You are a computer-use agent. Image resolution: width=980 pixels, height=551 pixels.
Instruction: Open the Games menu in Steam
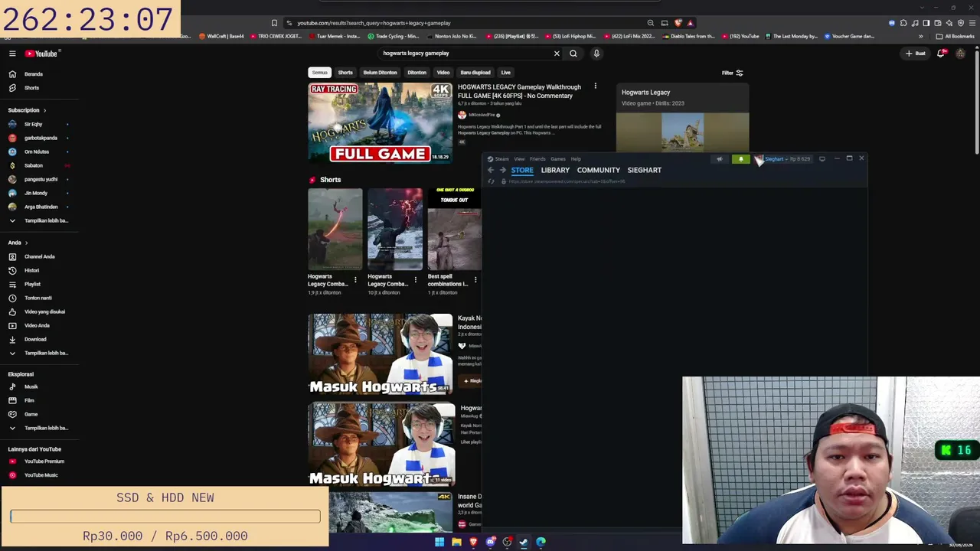558,159
